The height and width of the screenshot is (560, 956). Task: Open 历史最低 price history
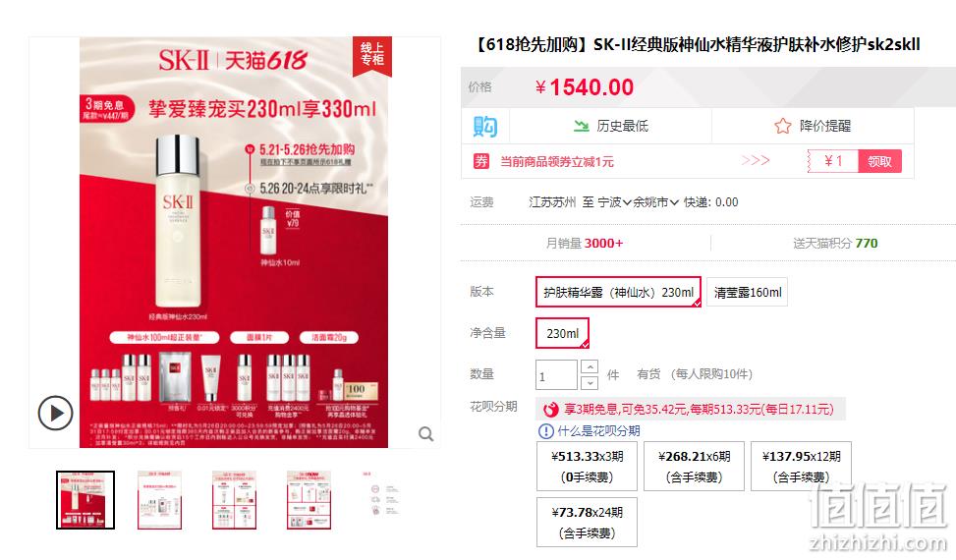click(610, 126)
